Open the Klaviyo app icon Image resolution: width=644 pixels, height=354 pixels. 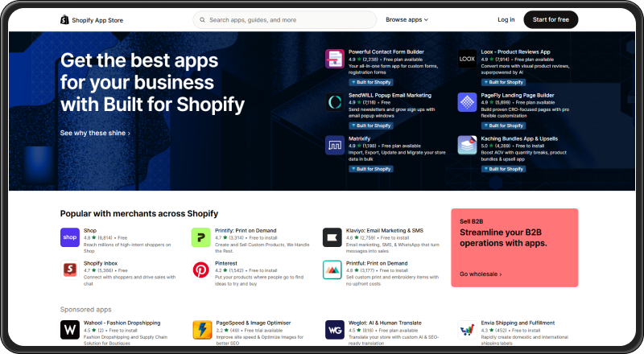[332, 237]
